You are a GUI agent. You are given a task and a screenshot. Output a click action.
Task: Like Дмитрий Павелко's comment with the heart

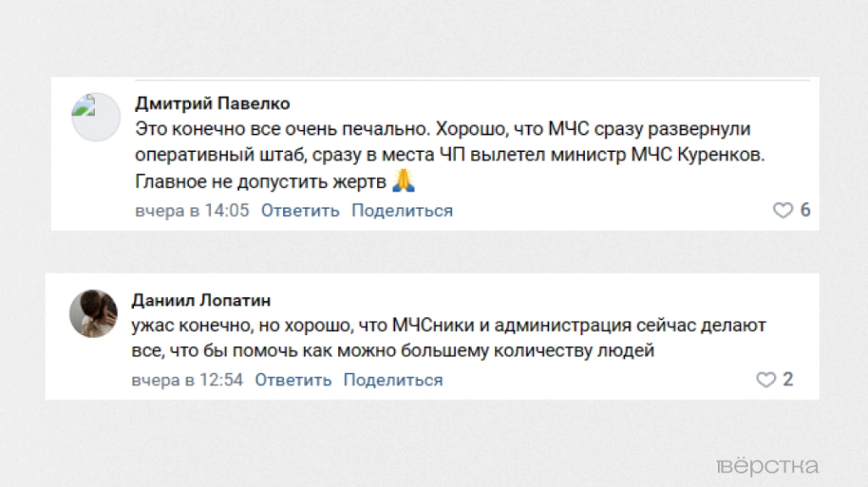tap(782, 210)
